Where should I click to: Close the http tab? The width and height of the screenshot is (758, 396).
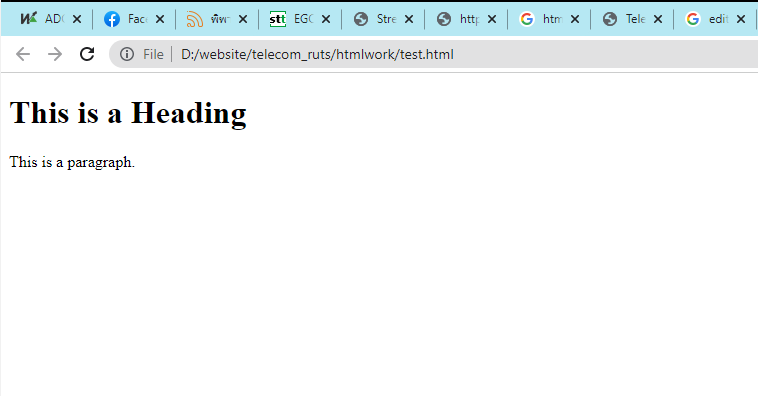492,19
